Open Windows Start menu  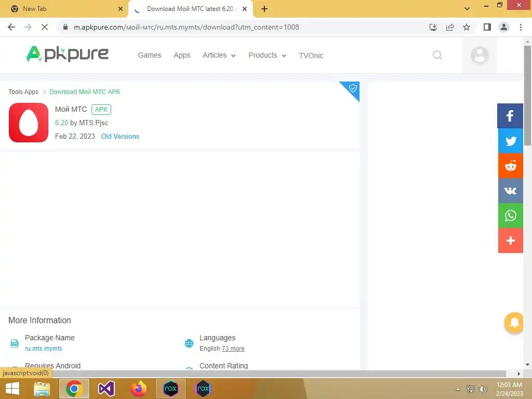tap(12, 389)
